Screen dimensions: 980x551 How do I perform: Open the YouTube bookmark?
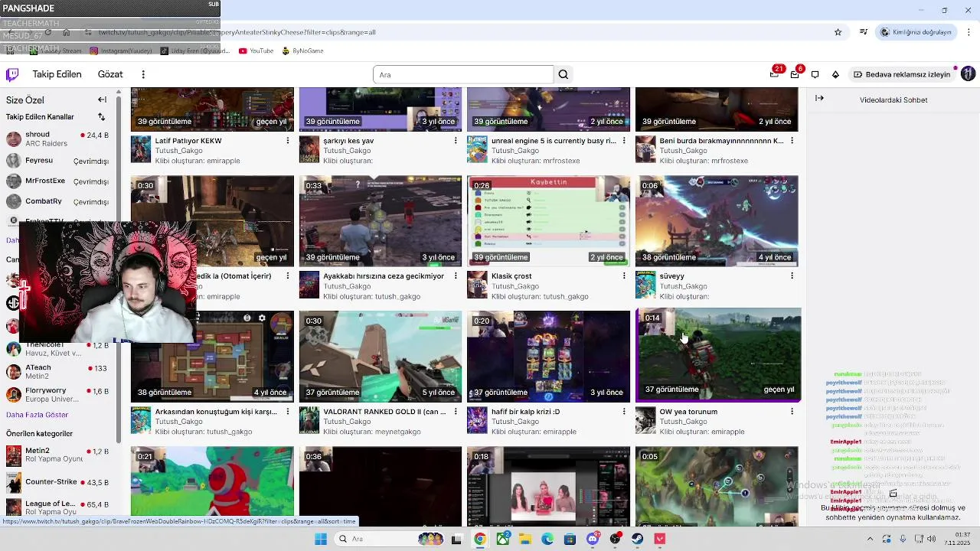pyautogui.click(x=256, y=51)
